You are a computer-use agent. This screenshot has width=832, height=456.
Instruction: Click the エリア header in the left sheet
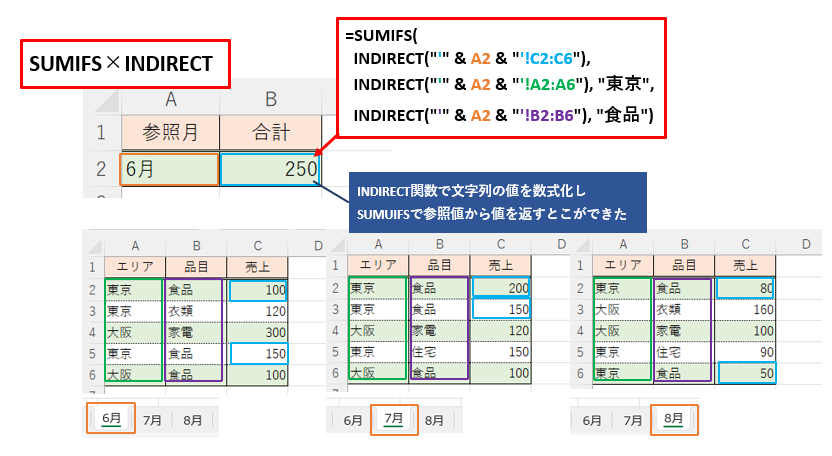pyautogui.click(x=135, y=266)
